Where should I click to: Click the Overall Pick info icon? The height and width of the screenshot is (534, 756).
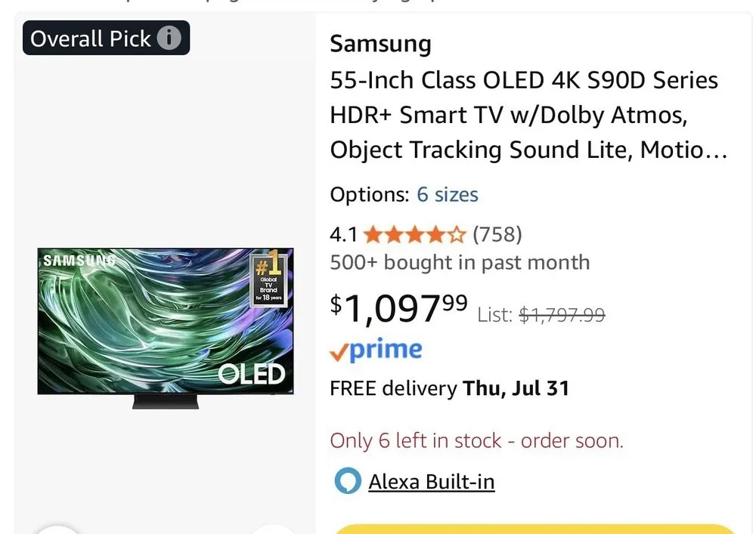pos(169,38)
